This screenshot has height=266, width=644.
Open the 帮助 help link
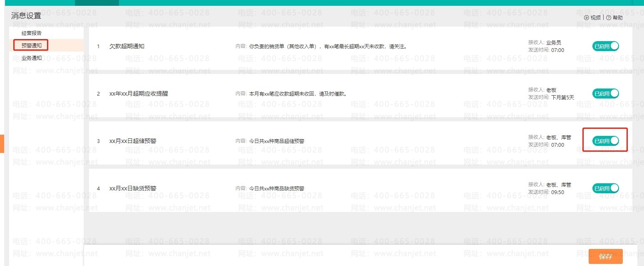(x=614, y=17)
